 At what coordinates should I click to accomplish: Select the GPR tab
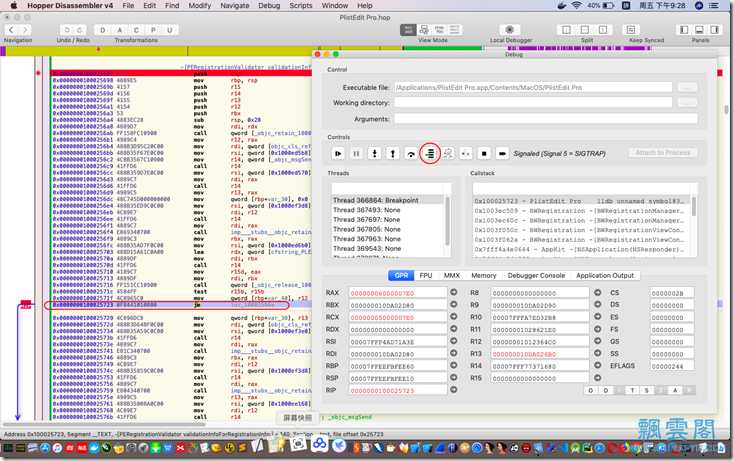pyautogui.click(x=401, y=275)
